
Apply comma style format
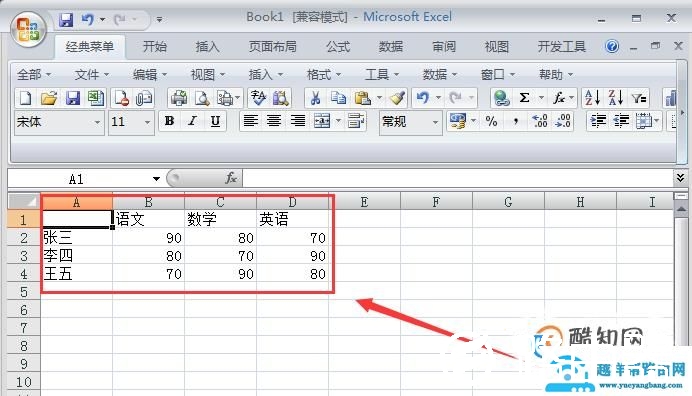pos(515,121)
